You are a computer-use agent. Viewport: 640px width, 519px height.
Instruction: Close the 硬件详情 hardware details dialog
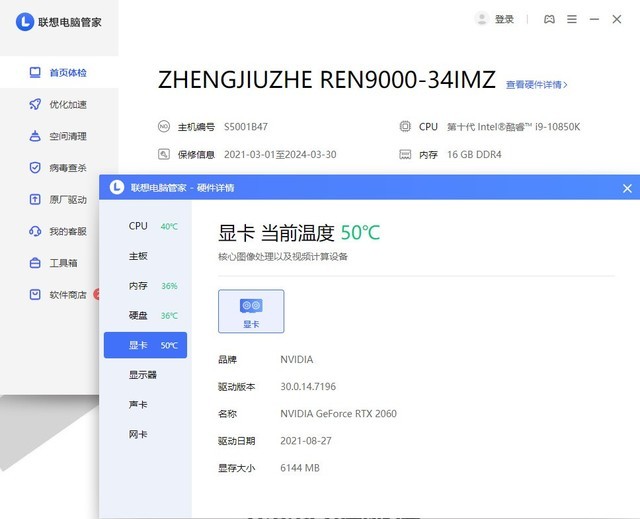(x=627, y=188)
